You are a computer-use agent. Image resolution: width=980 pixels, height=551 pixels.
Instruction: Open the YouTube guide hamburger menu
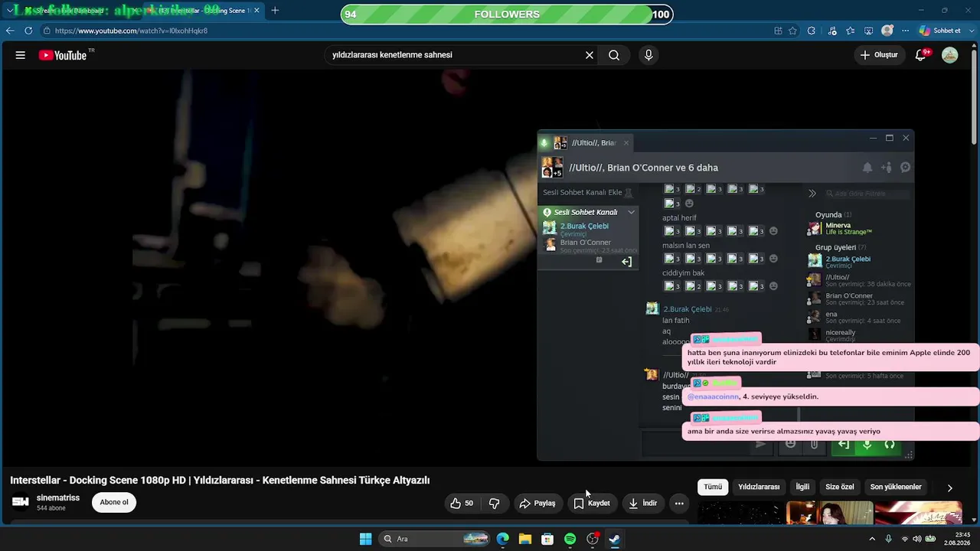(21, 55)
